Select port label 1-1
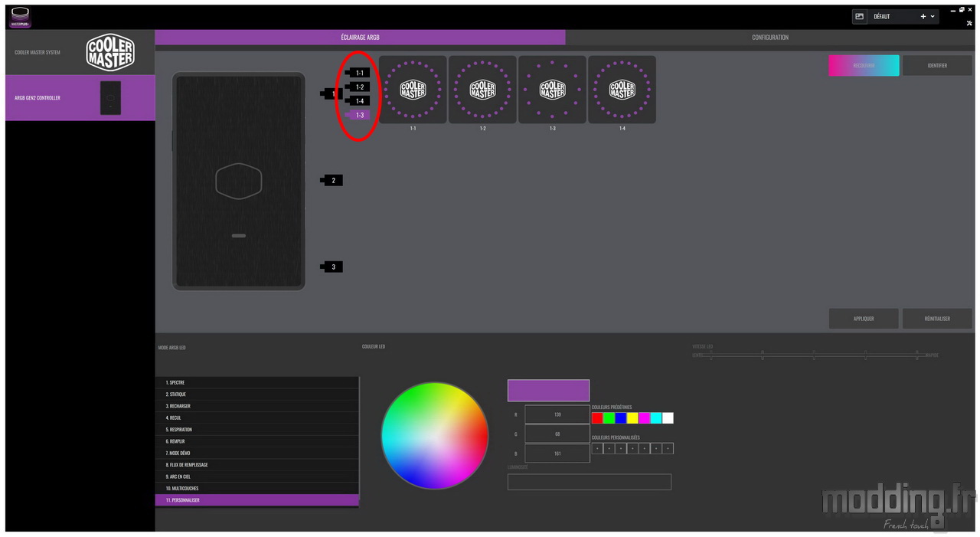 coord(359,73)
